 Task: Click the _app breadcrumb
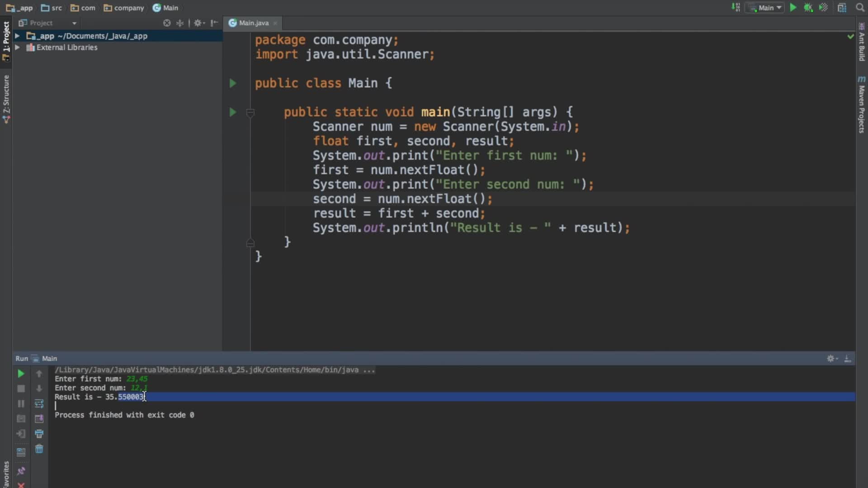point(19,8)
